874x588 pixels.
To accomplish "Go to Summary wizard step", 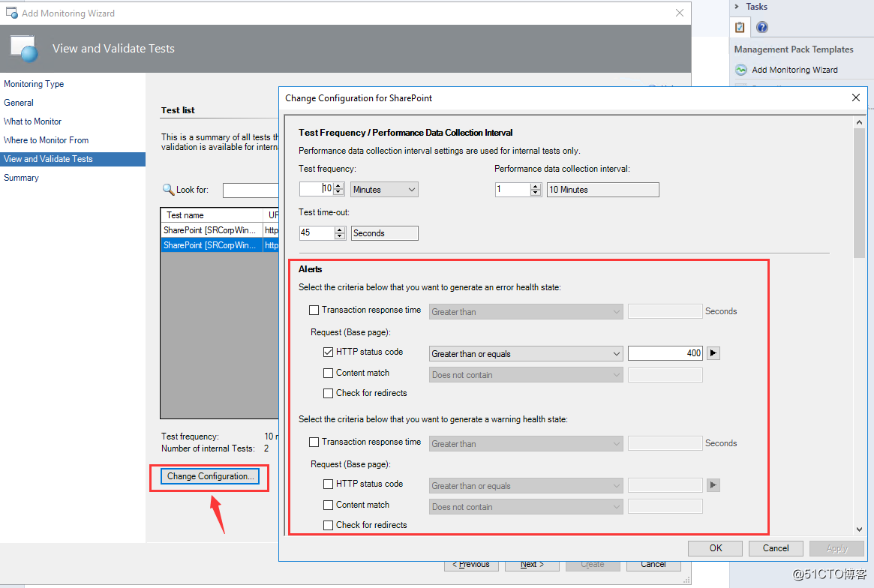I will coord(21,178).
